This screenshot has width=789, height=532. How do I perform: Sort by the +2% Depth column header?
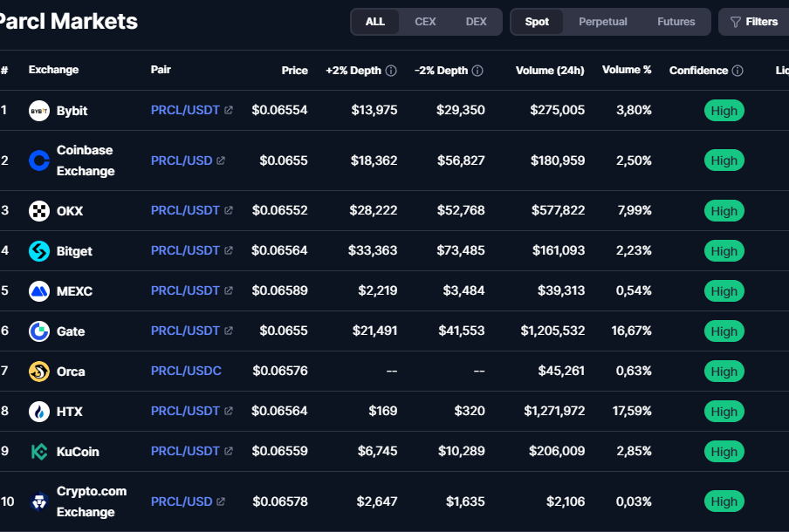tap(353, 71)
